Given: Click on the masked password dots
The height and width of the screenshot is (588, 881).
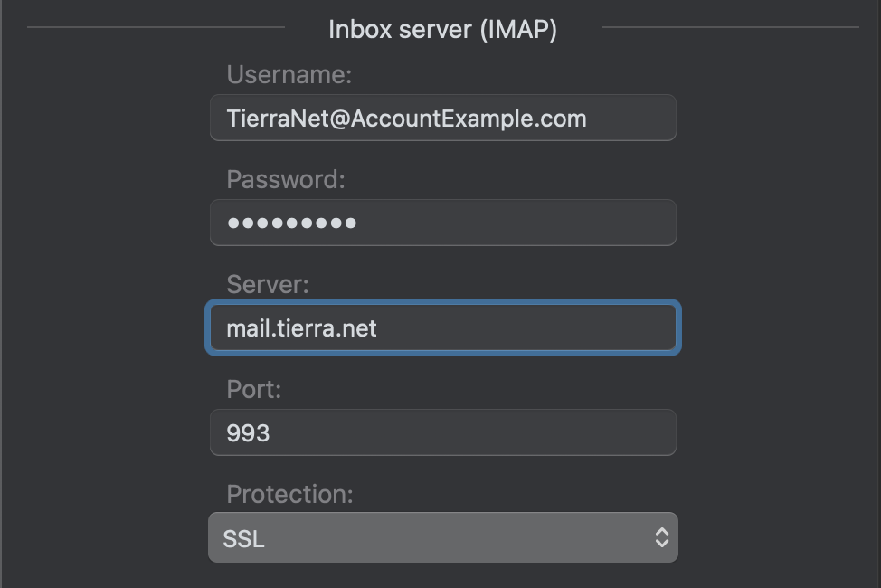Looking at the screenshot, I should [291, 223].
